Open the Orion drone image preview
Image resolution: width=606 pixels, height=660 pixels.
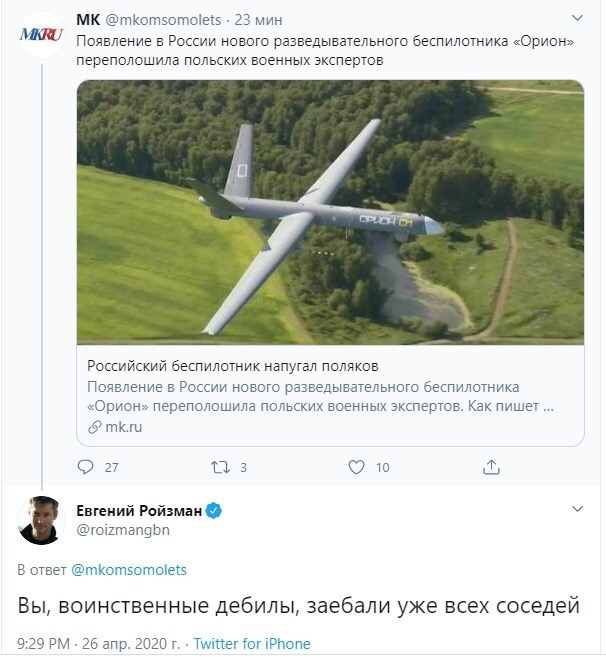click(x=330, y=212)
